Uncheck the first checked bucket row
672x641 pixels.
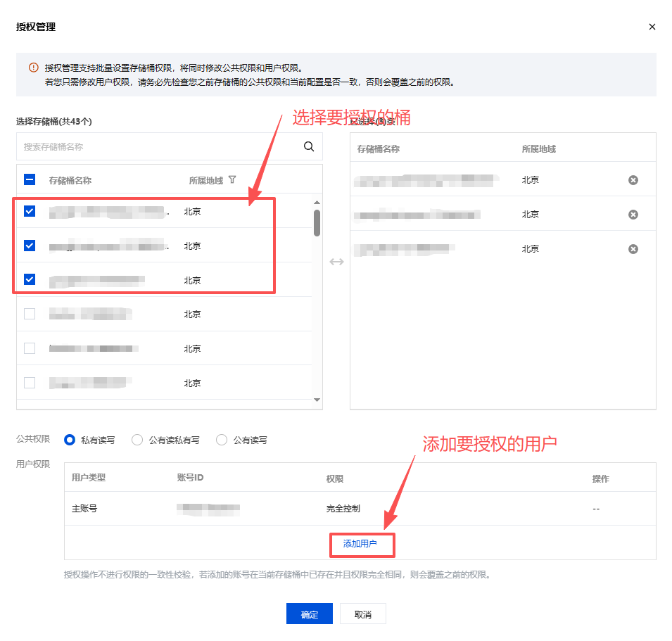pyautogui.click(x=30, y=211)
